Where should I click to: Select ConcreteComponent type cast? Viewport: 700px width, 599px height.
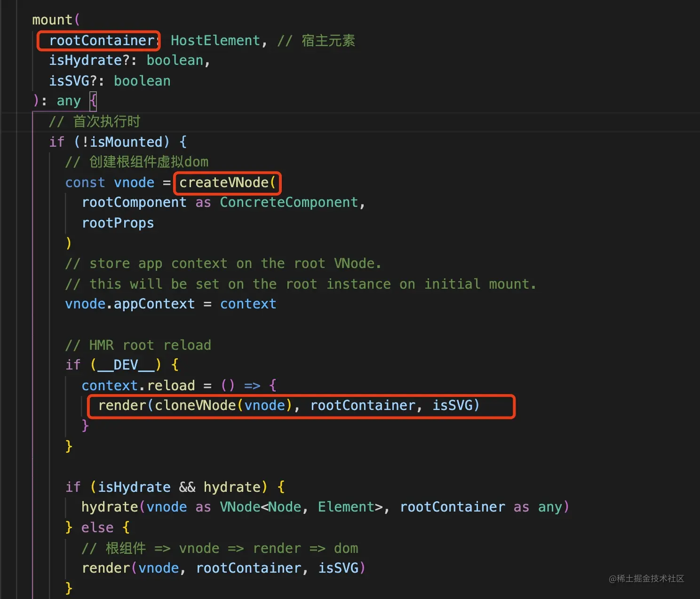pyautogui.click(x=289, y=203)
